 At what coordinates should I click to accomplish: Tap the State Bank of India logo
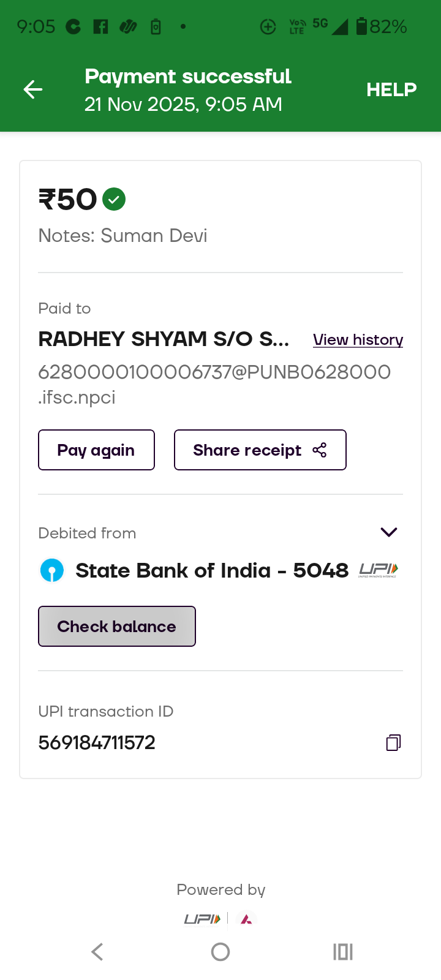pos(52,570)
